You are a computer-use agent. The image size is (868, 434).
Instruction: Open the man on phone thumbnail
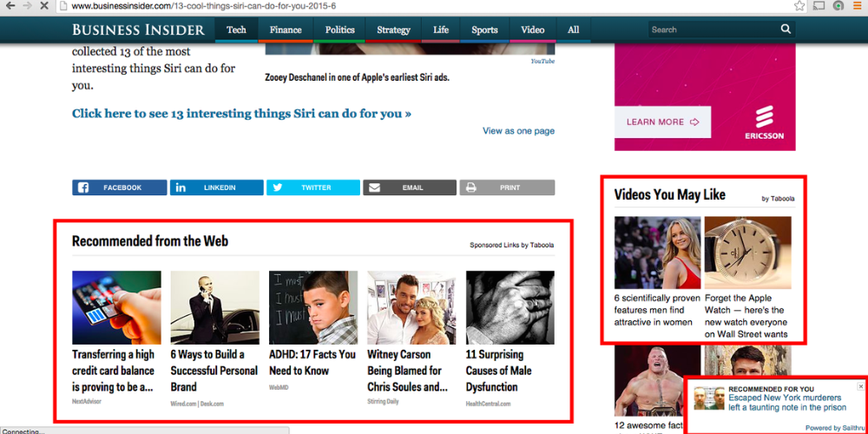pyautogui.click(x=214, y=307)
